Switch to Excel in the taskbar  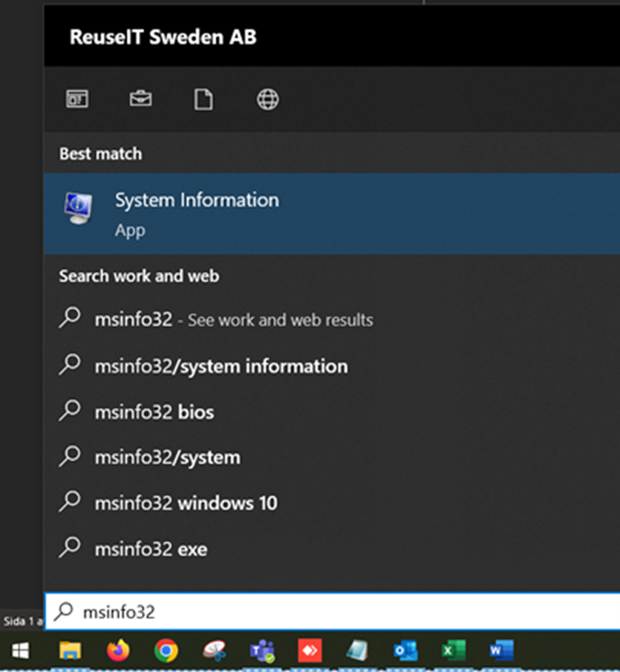[x=453, y=650]
